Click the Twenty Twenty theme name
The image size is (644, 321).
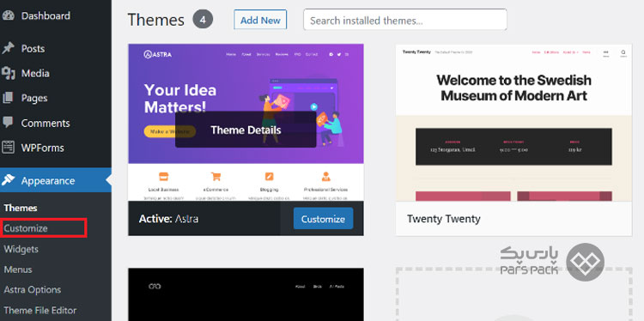point(444,219)
